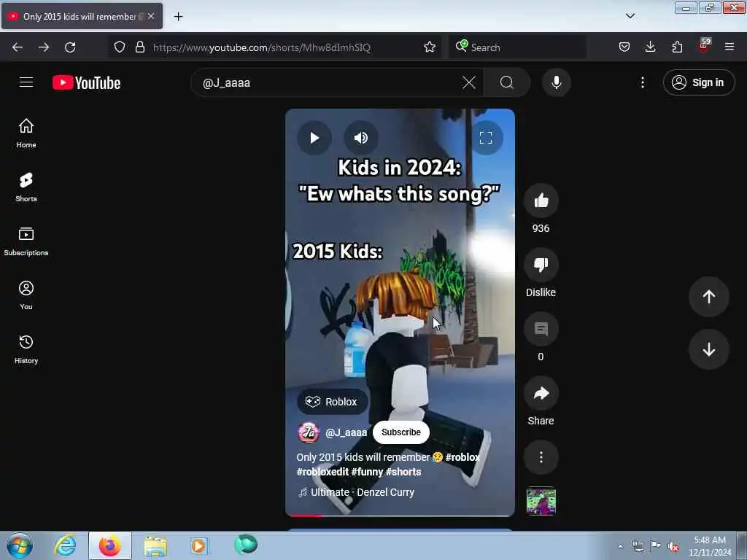The image size is (747, 560).
Task: Open the @J_aaaa channel name link
Action: point(346,433)
